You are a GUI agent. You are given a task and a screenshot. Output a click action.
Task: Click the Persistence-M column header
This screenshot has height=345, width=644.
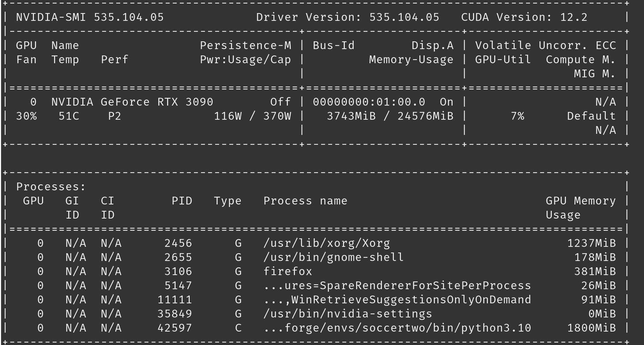pos(246,46)
